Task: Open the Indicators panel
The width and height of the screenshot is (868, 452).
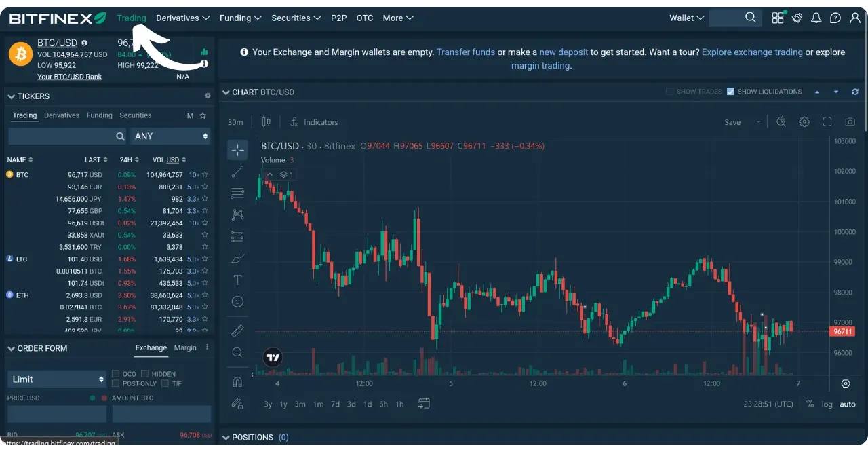Action: [x=314, y=122]
